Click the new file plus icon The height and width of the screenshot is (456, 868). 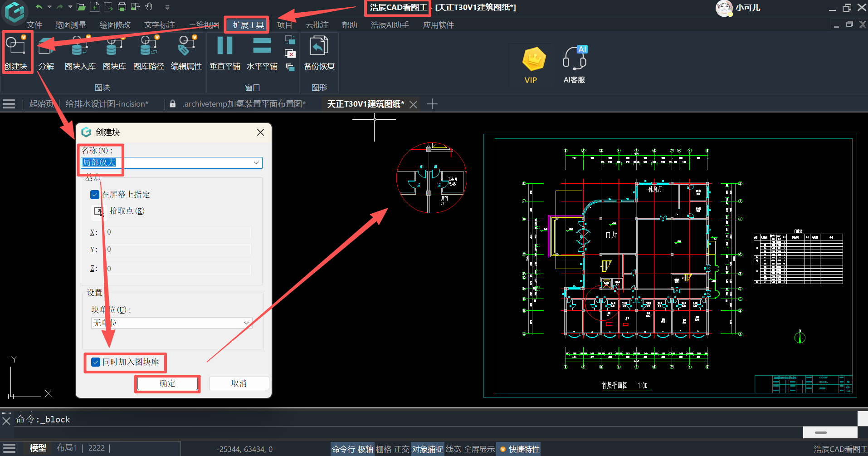click(x=95, y=7)
